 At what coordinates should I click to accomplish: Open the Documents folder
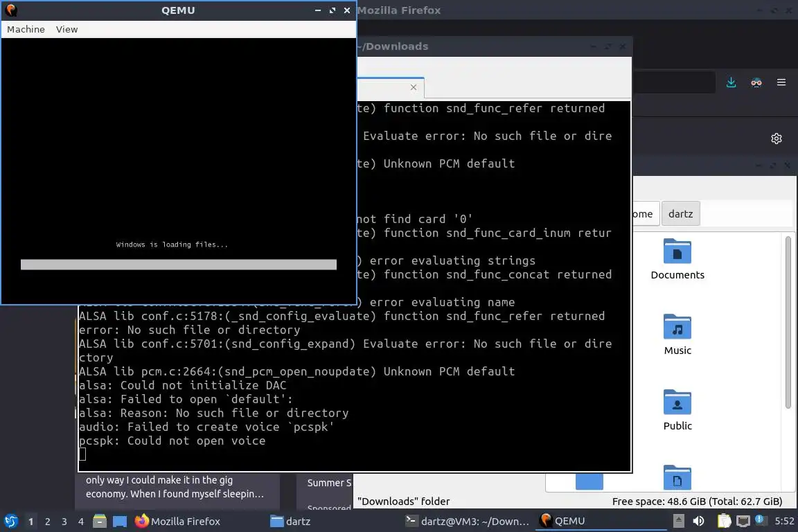tap(677, 259)
